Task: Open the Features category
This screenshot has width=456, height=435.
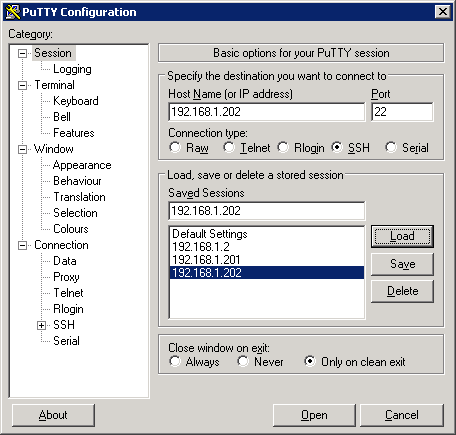Action: [74, 133]
